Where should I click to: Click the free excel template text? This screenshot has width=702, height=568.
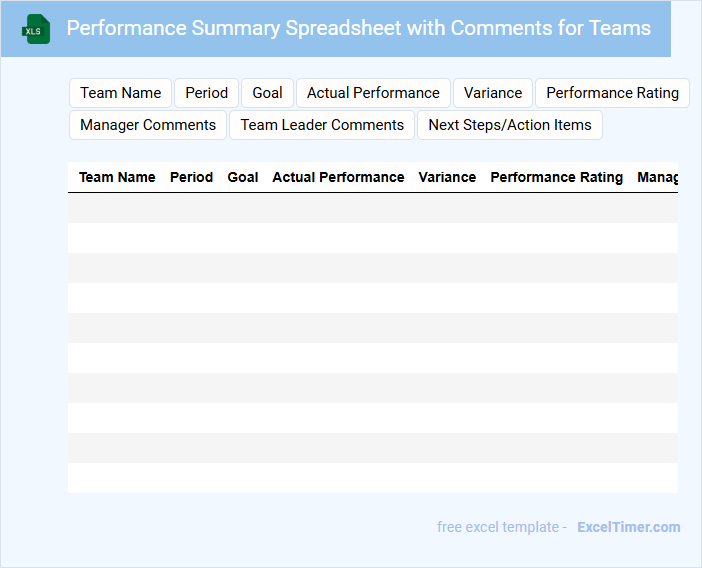tap(502, 527)
